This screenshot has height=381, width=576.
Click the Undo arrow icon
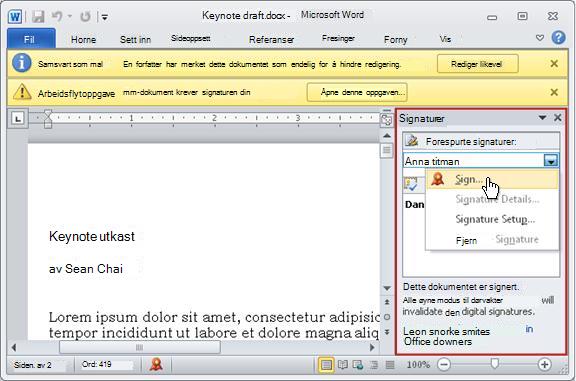click(57, 16)
